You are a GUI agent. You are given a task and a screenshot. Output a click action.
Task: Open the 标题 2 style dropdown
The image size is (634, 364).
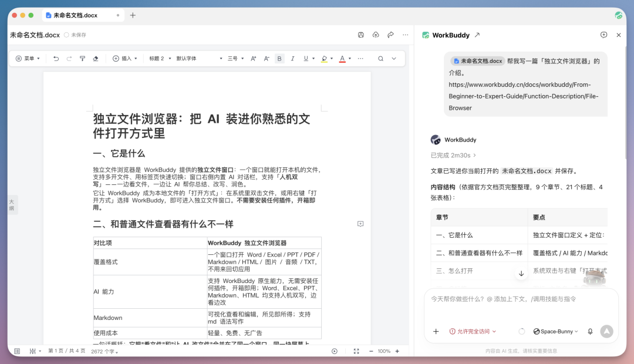tap(160, 59)
